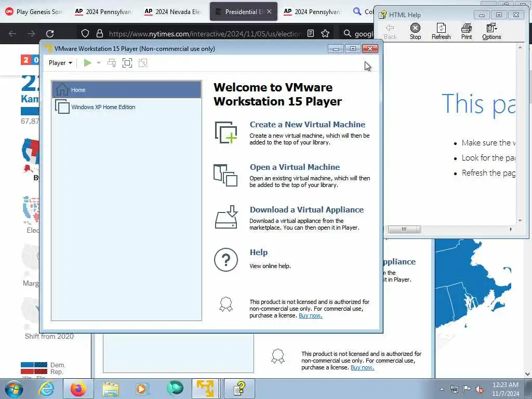Click the green globe taskbar icon

point(175,388)
